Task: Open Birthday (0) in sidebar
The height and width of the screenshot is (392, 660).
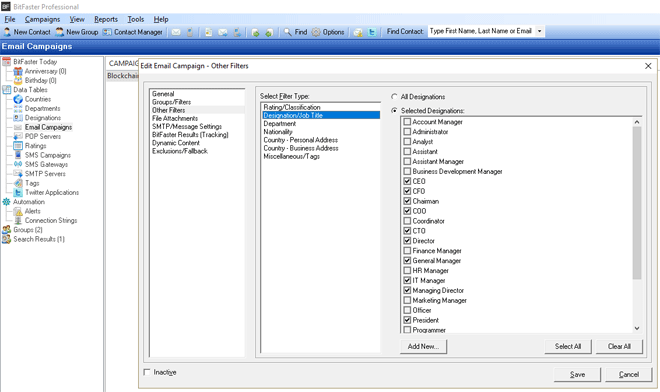Action: click(x=40, y=80)
